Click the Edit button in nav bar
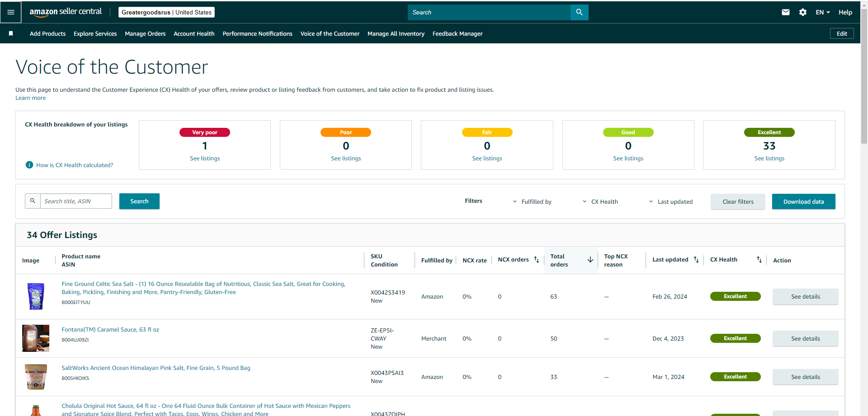This screenshot has width=868, height=416. coord(842,33)
